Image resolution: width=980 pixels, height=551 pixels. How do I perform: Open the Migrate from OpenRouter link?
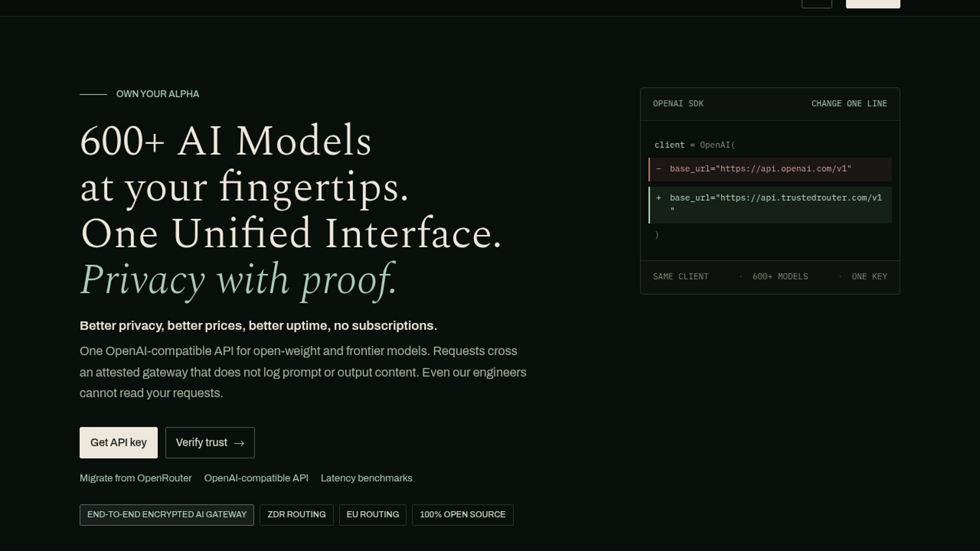136,478
